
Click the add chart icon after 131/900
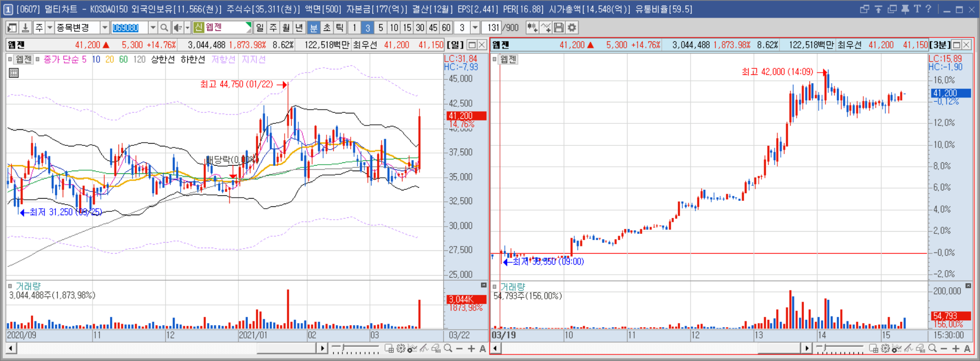[532, 28]
